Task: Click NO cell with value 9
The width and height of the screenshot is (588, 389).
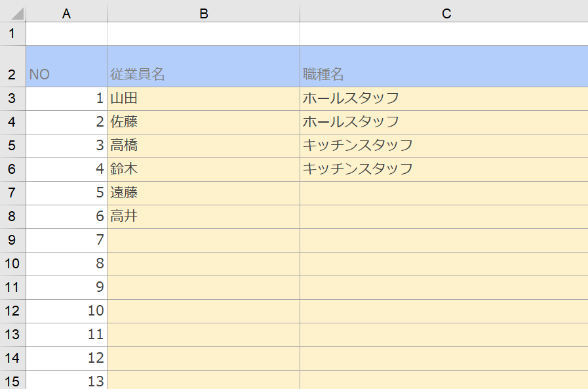Action: [x=66, y=288]
